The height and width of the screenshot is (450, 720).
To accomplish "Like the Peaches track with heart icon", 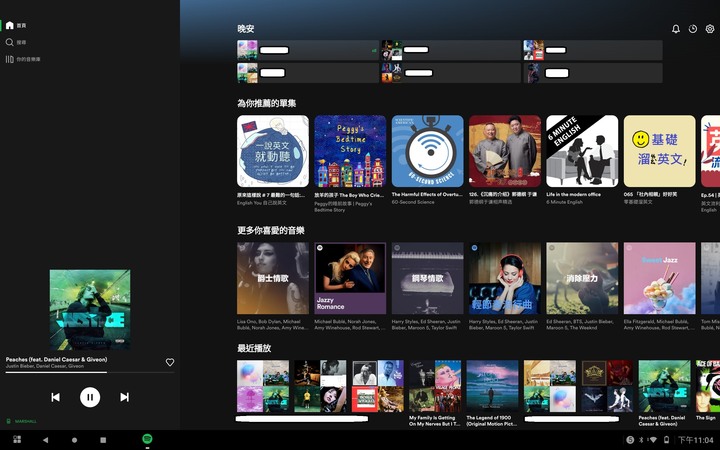I will [x=170, y=362].
